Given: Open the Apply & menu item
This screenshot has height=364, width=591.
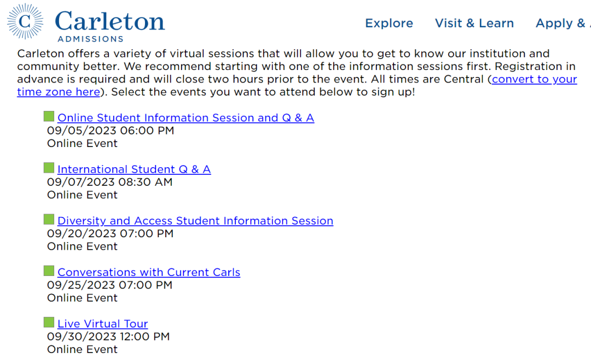Looking at the screenshot, I should click(563, 24).
